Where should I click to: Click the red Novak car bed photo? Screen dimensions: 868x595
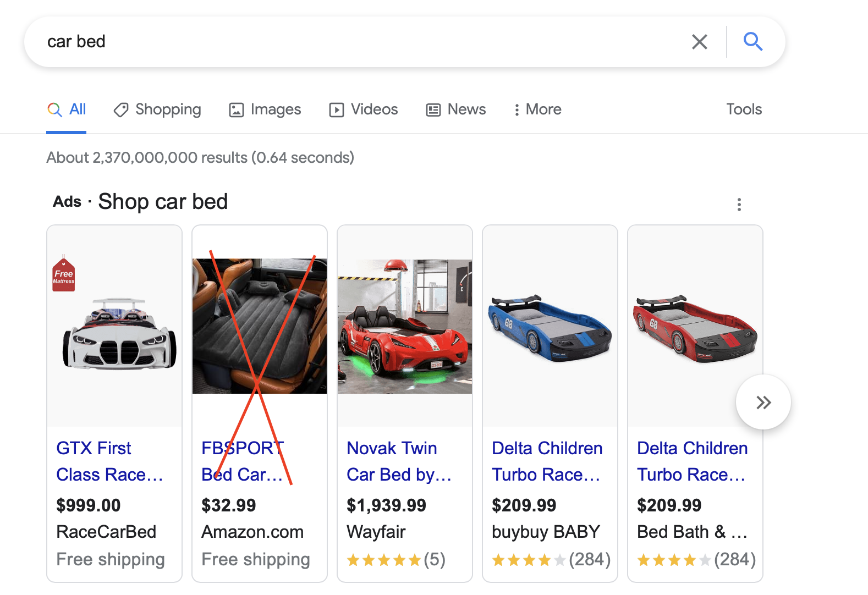405,327
